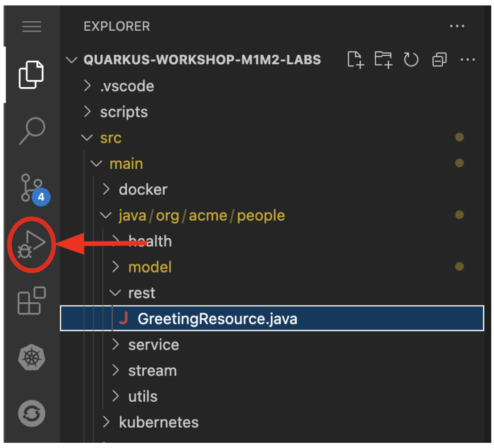
Task: Open the Kubernetes view icon
Action: pos(32,357)
